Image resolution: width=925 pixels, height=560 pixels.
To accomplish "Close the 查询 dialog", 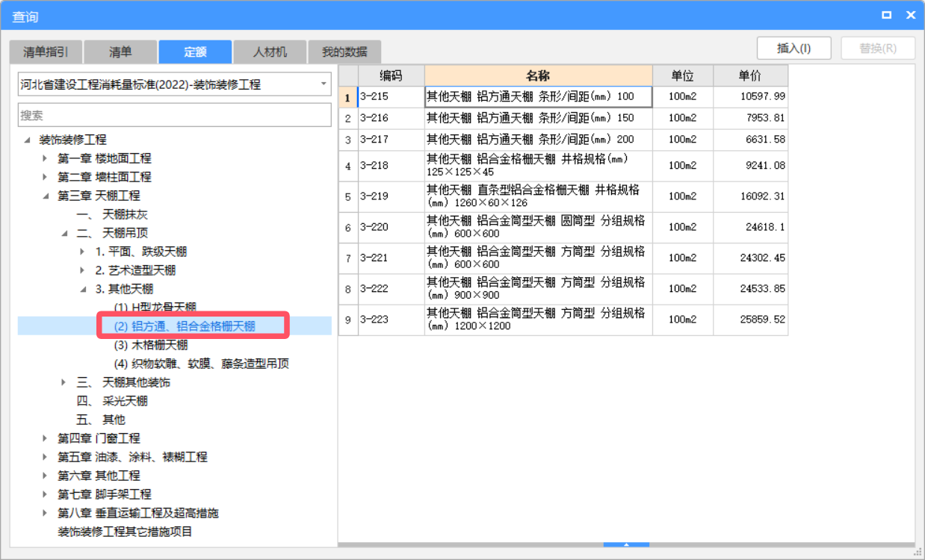I will click(910, 15).
